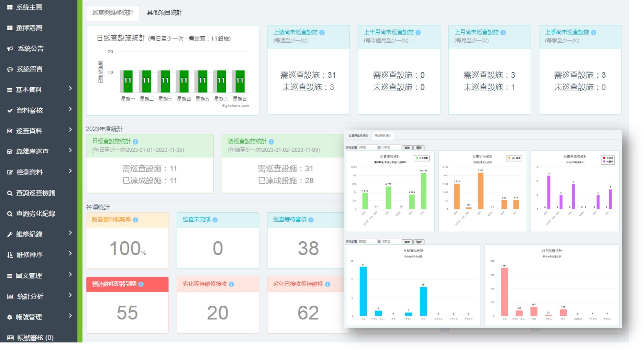The image size is (644, 350).
Task: Click the 查詢劣化紀錄 magnifier icon
Action: pos(10,214)
